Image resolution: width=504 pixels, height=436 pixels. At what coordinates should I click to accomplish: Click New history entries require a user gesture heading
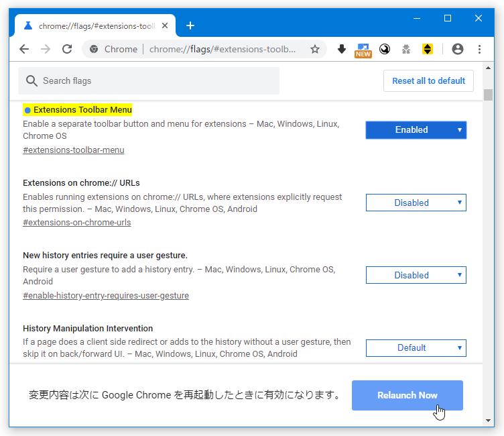(105, 255)
